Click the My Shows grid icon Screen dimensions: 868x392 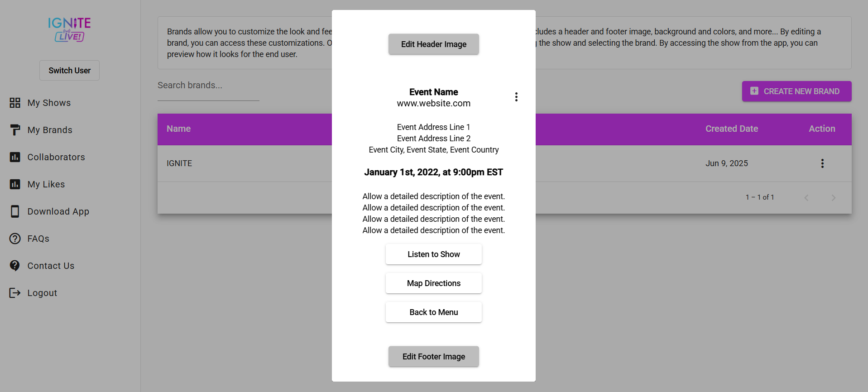pos(15,103)
